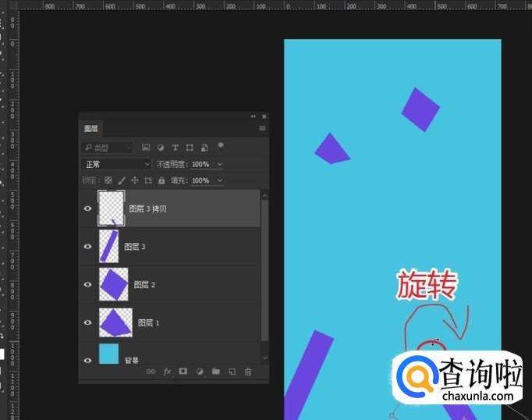
Task: Click the 图层 3 layer thumbnail
Action: (109, 246)
